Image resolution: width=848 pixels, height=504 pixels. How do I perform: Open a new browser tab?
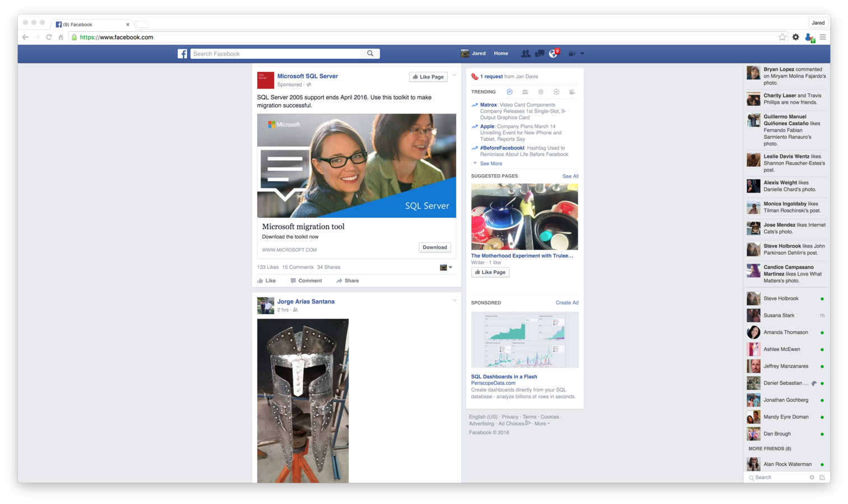pyautogui.click(x=142, y=25)
